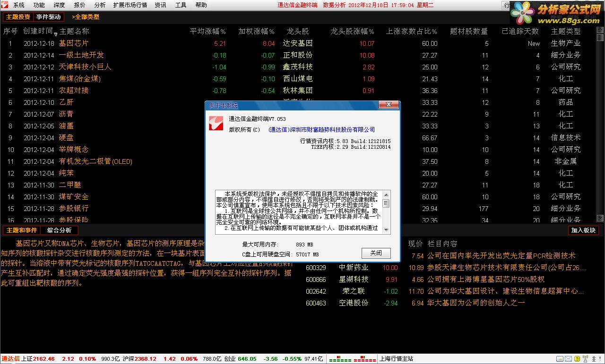Sort by 主题类型 column header

click(x=565, y=32)
